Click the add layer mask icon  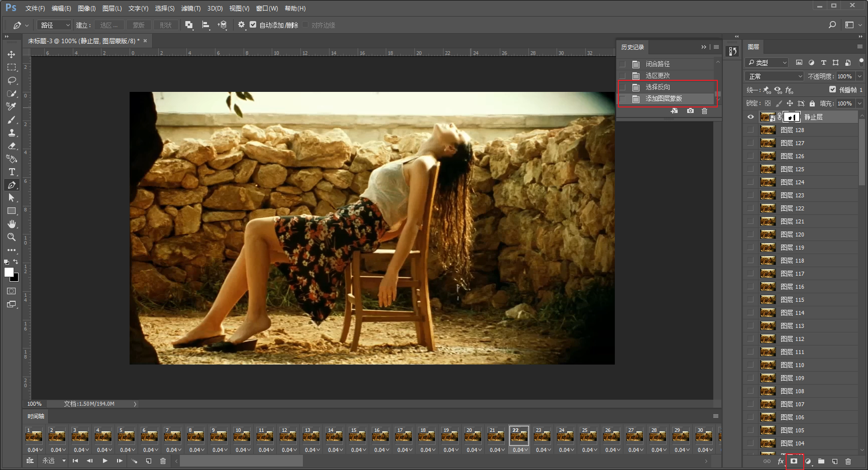tap(794, 461)
